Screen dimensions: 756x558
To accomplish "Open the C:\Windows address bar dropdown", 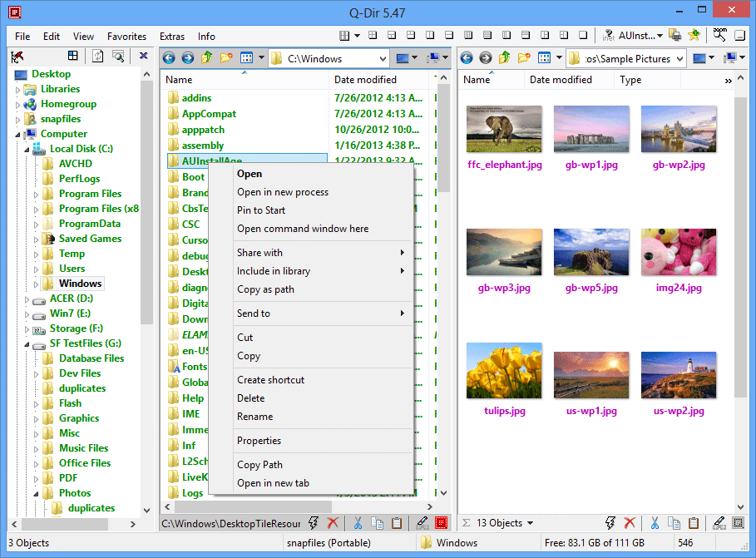I will point(382,58).
